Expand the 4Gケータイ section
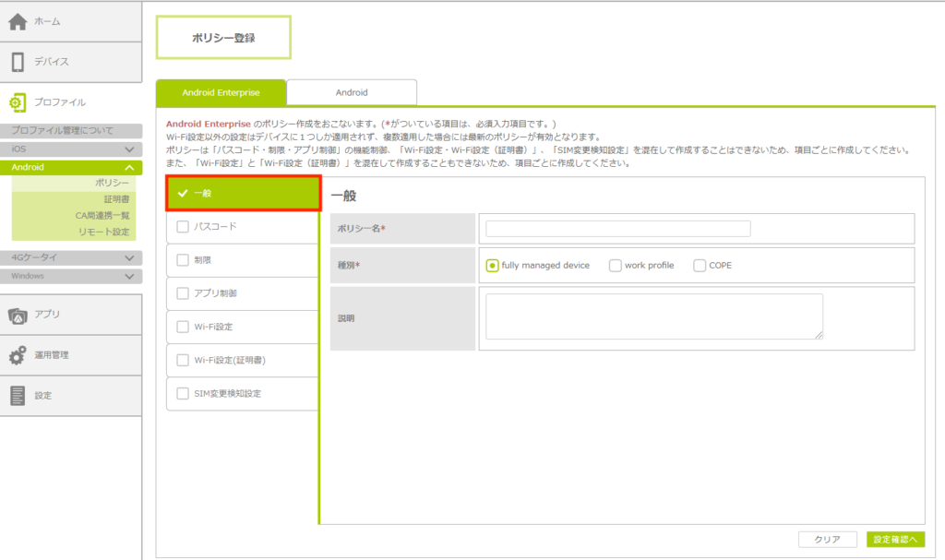This screenshot has width=945, height=560. tap(128, 257)
